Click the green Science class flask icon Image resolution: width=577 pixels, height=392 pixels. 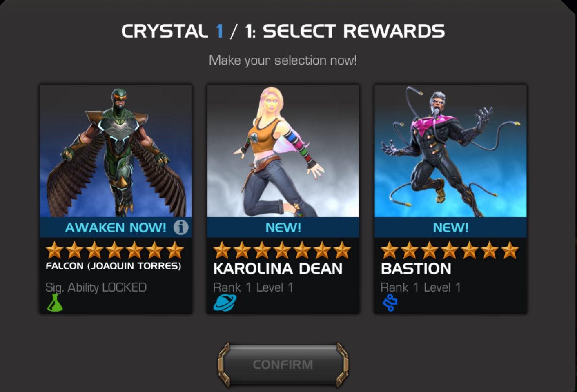55,303
